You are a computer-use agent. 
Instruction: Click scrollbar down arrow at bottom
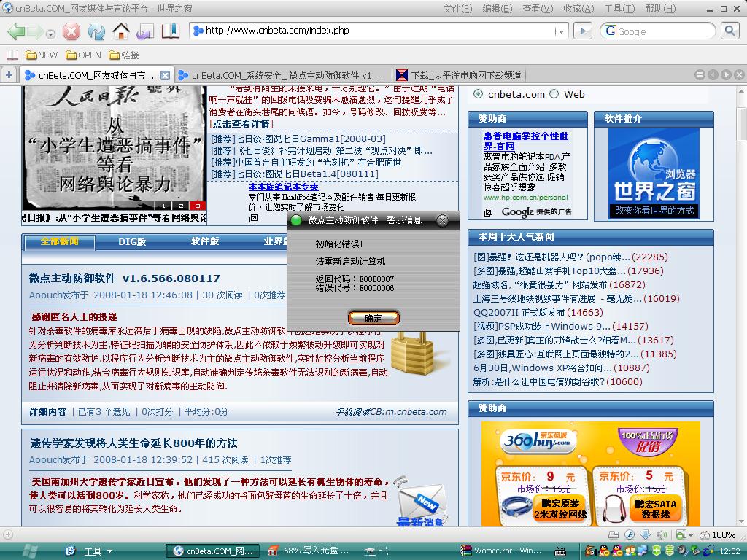(x=741, y=521)
